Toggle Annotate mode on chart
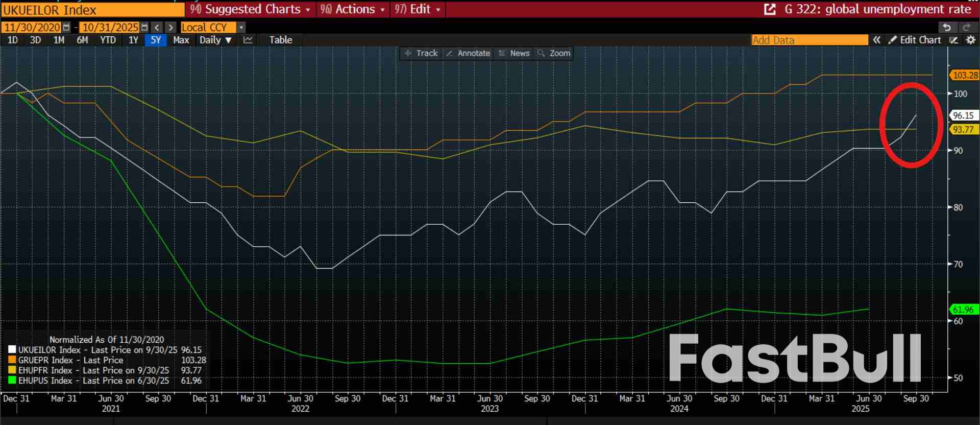Viewport: 980px width, 425px height. tap(468, 53)
